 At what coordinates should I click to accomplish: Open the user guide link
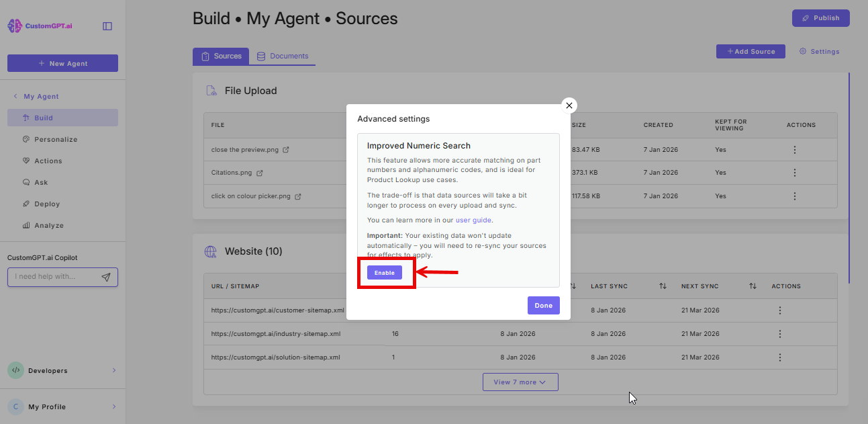click(x=473, y=220)
